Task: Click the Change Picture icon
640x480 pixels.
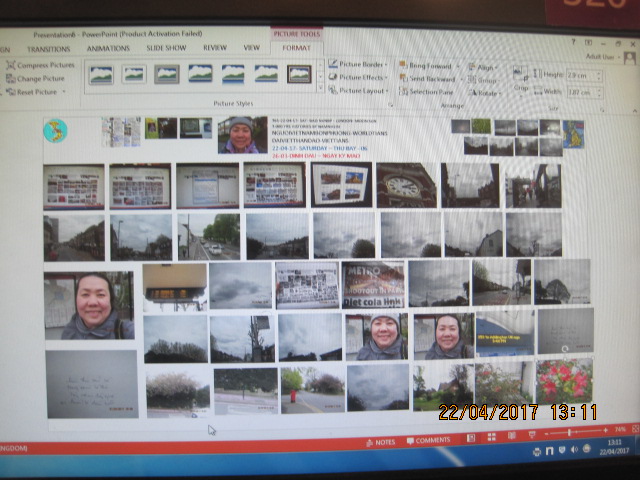Action: pyautogui.click(x=11, y=78)
